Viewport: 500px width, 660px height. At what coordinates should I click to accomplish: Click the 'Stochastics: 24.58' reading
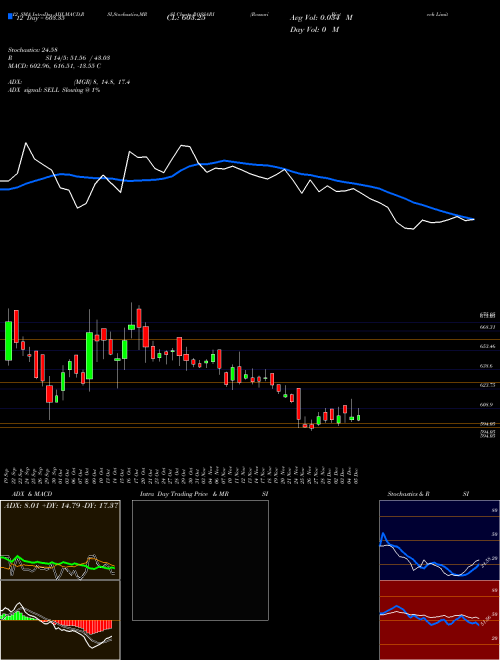33,50
